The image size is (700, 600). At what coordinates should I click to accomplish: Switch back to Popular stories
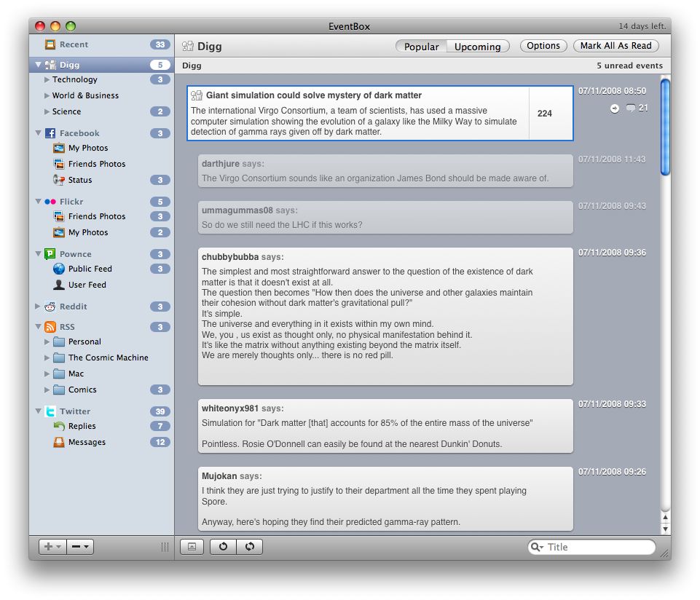pos(421,46)
